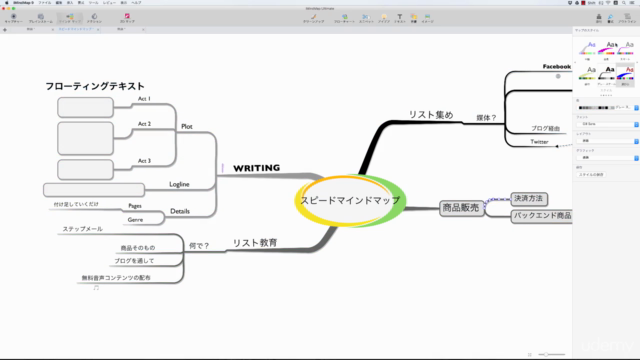Screen dimensions: 640x360
Task: Select the 決済方法 node
Action: (529, 199)
